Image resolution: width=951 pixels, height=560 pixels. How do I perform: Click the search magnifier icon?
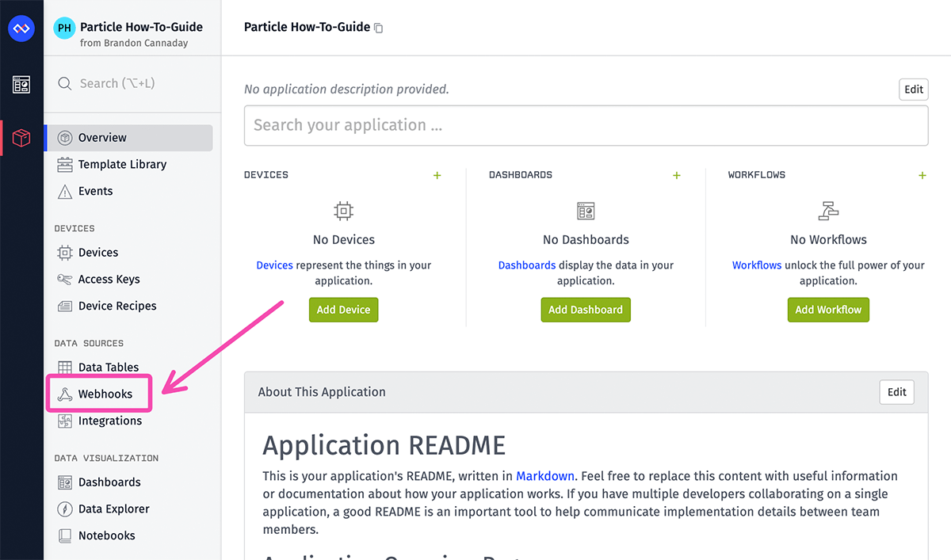click(x=65, y=83)
